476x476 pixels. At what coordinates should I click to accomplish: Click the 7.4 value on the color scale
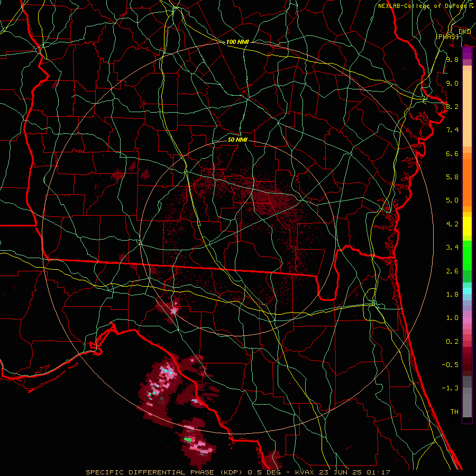[x=452, y=130]
